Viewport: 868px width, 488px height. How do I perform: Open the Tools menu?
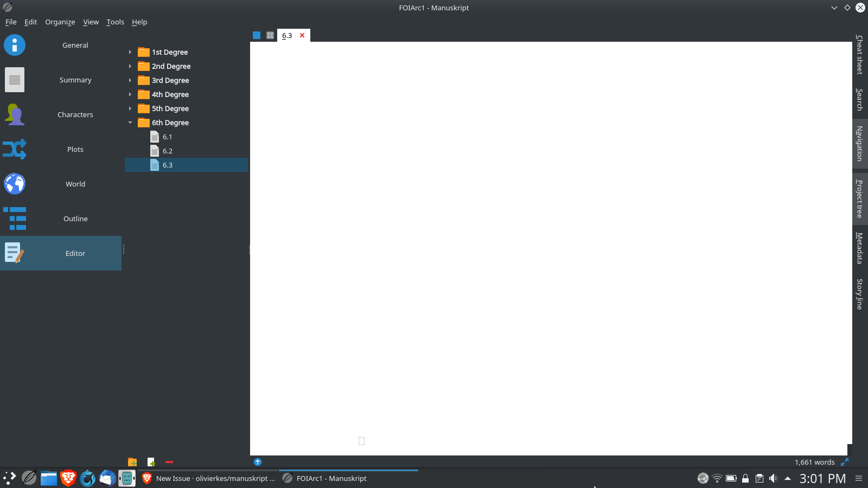[x=114, y=22]
